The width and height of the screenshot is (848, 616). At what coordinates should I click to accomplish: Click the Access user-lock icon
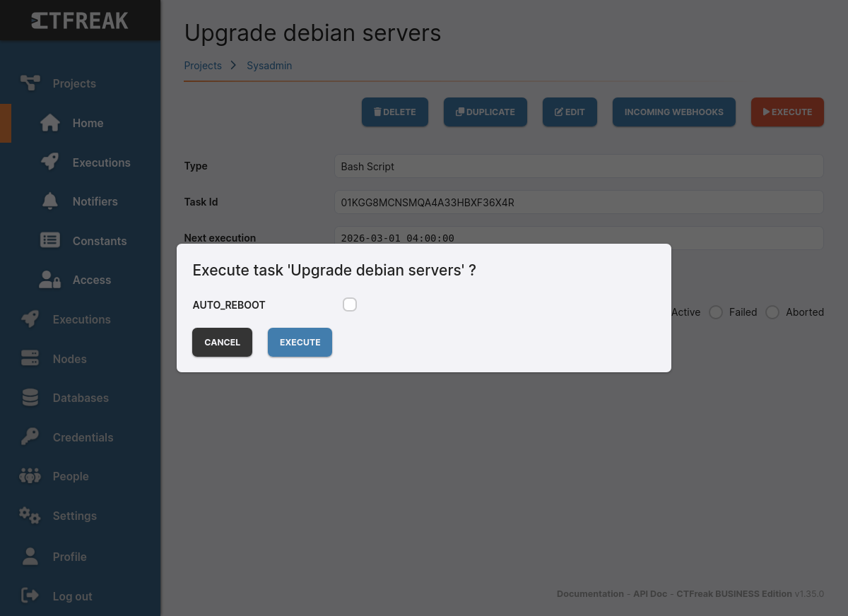point(50,280)
